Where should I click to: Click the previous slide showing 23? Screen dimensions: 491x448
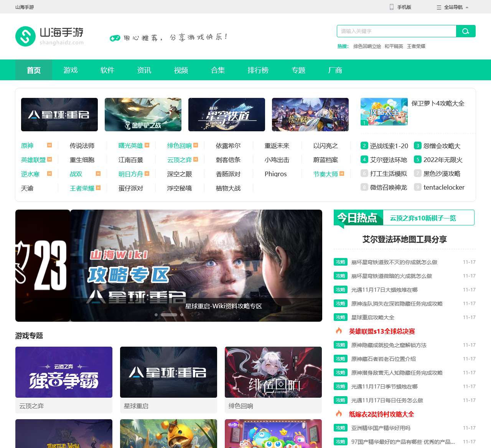(43, 266)
